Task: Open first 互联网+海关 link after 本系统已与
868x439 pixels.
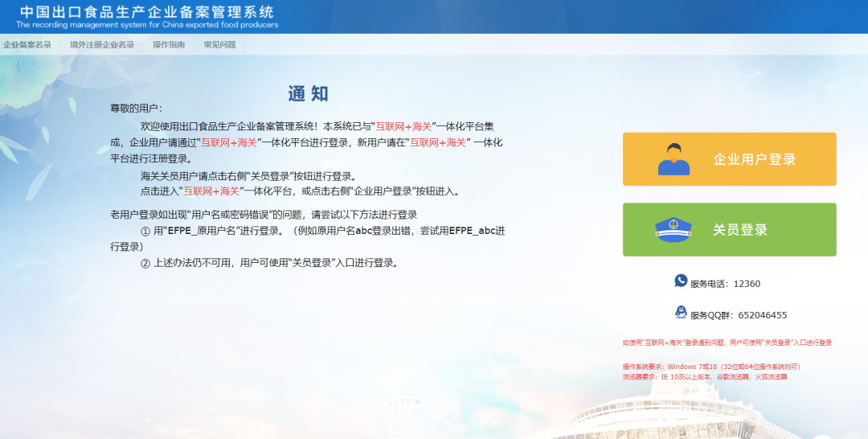Action: pos(403,126)
